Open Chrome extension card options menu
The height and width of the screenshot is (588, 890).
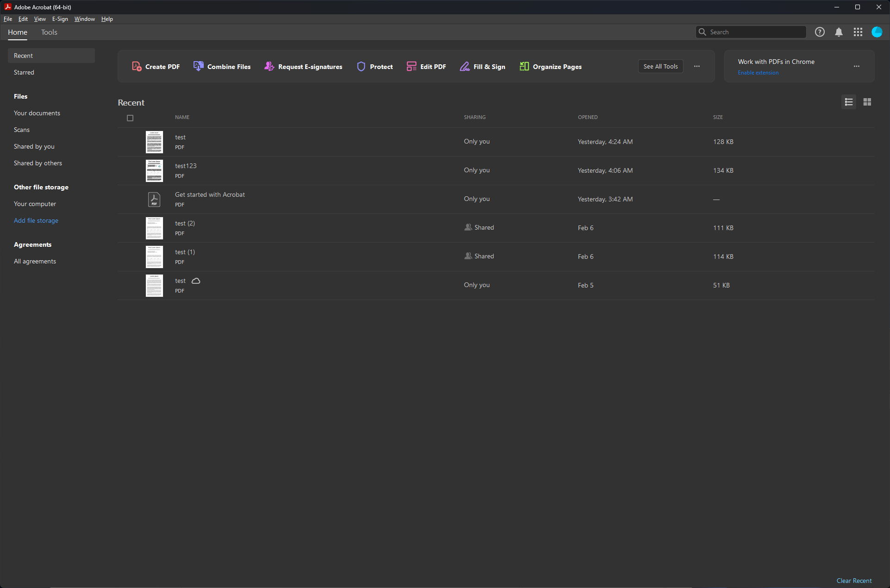[857, 66]
